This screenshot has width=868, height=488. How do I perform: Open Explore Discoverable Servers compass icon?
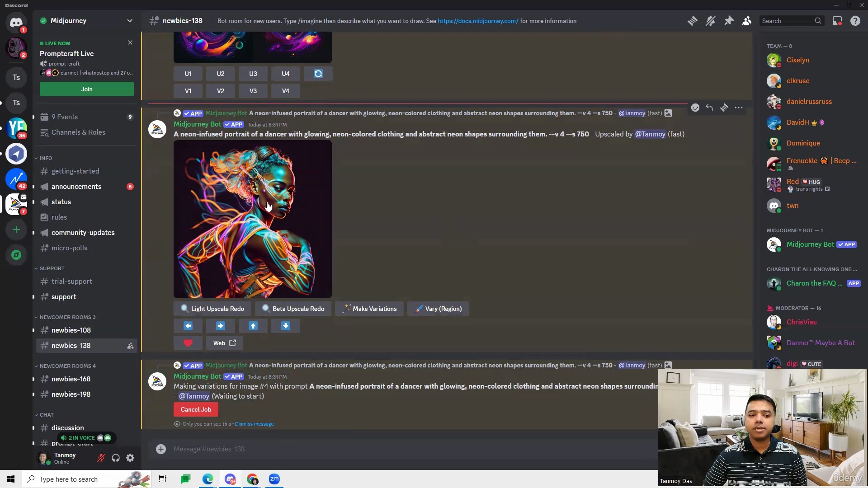pos(16,255)
